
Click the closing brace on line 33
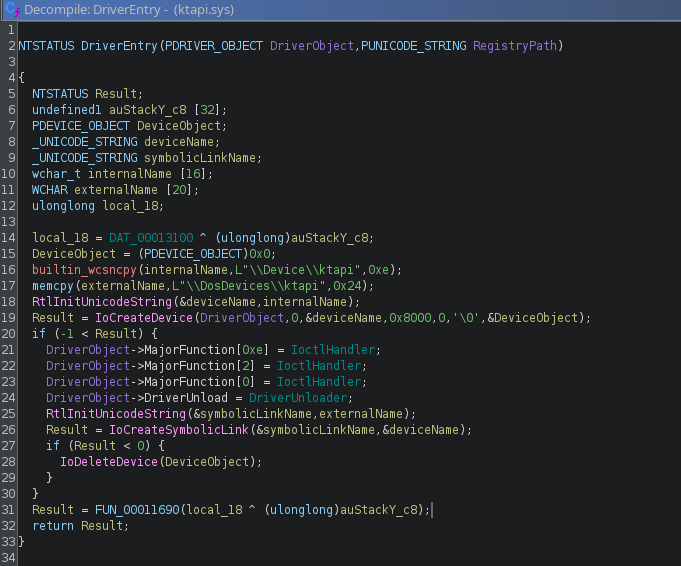[21, 542]
